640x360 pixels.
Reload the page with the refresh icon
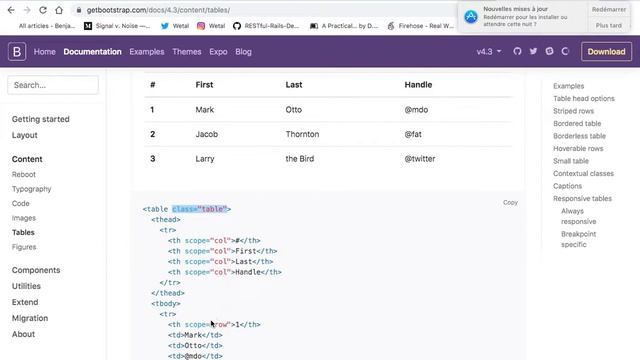[43, 10]
